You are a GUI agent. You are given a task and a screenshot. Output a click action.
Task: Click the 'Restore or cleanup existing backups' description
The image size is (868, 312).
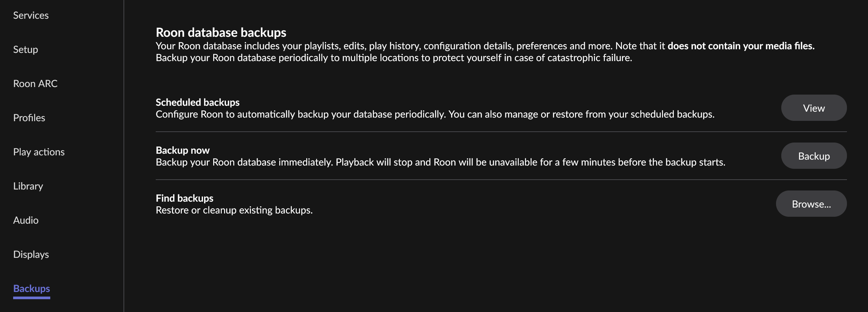[x=234, y=210]
